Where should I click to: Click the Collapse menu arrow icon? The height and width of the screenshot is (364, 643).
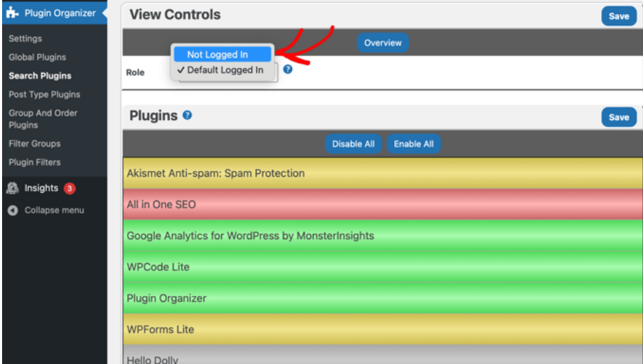pos(13,210)
